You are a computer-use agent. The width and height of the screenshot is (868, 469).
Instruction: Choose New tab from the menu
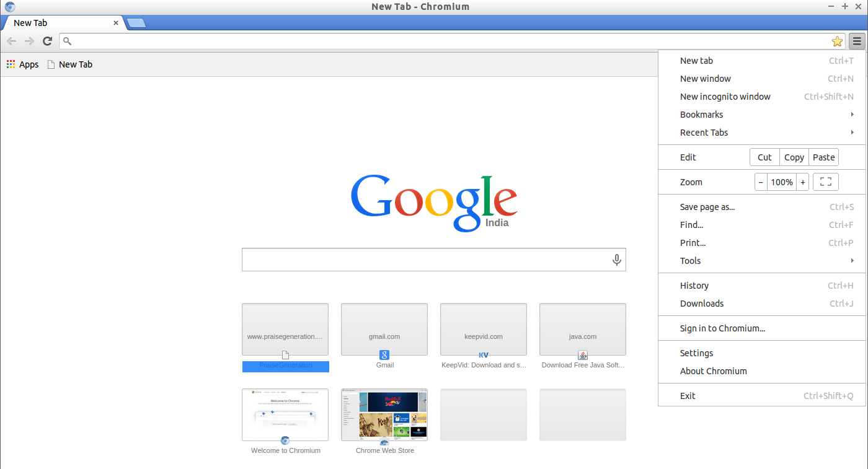point(762,61)
